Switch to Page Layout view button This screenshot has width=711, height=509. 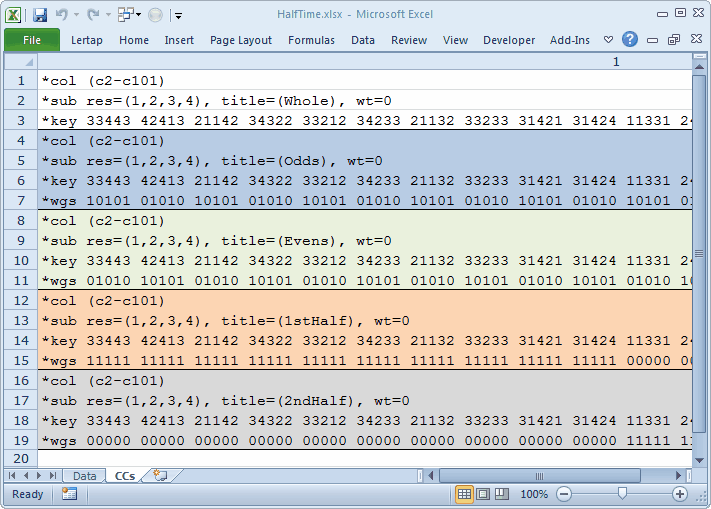point(483,494)
